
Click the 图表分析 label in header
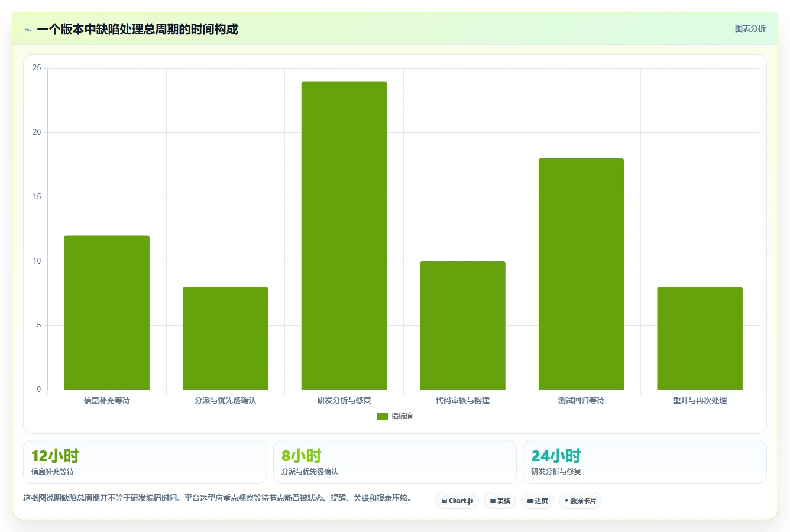click(x=750, y=28)
